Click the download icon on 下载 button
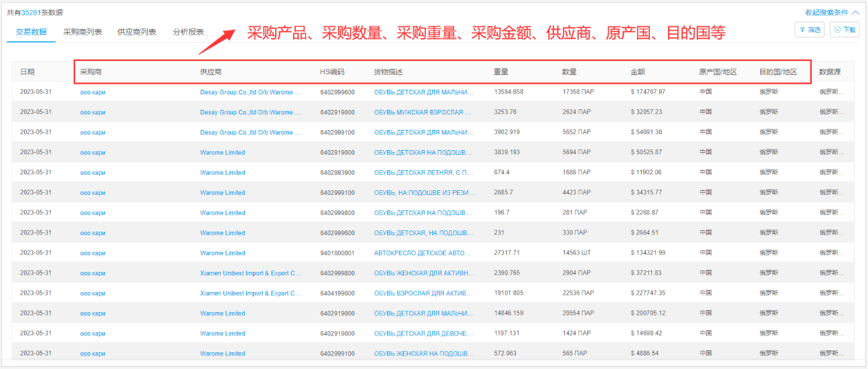 [837, 29]
